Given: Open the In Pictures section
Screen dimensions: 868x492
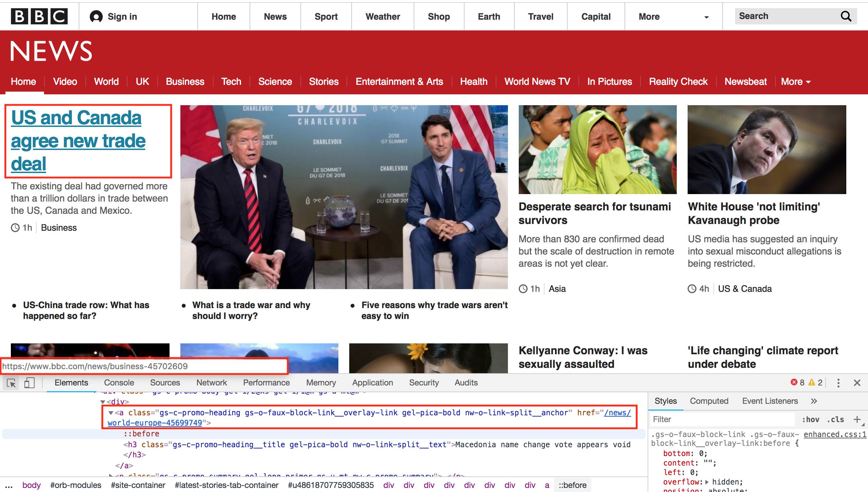Looking at the screenshot, I should pyautogui.click(x=610, y=82).
